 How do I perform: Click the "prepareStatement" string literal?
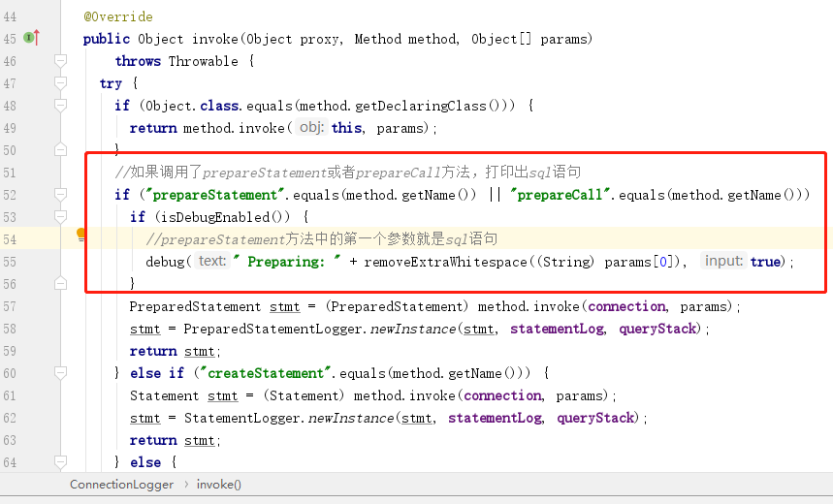click(215, 195)
